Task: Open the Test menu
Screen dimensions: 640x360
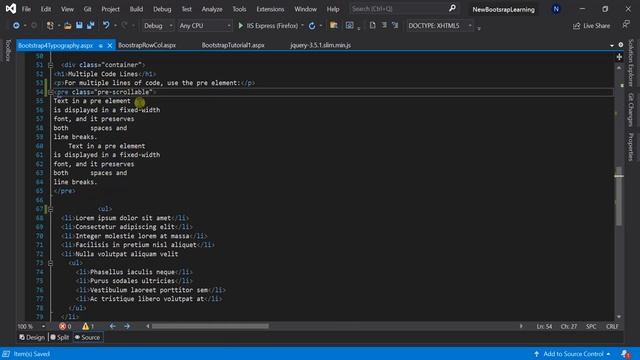Action: click(x=187, y=9)
